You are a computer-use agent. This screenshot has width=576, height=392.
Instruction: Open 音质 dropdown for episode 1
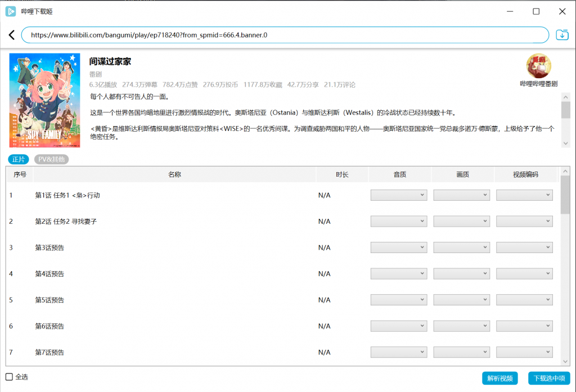coord(399,195)
